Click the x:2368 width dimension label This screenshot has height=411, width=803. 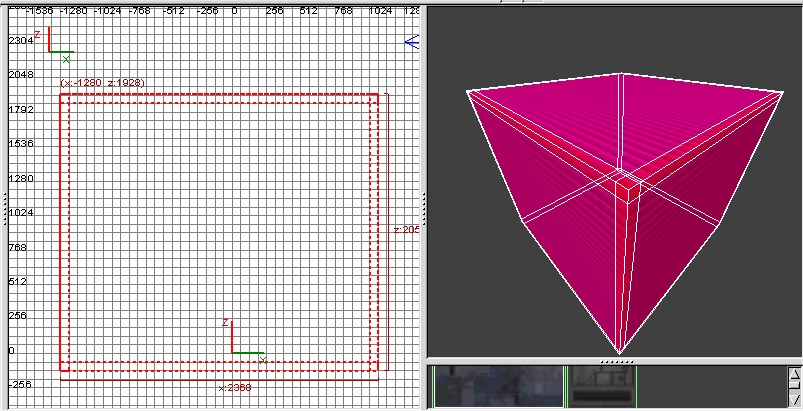coord(235,387)
